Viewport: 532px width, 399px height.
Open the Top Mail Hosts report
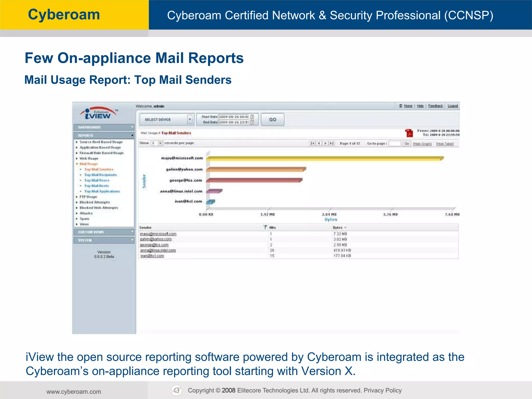(96, 186)
